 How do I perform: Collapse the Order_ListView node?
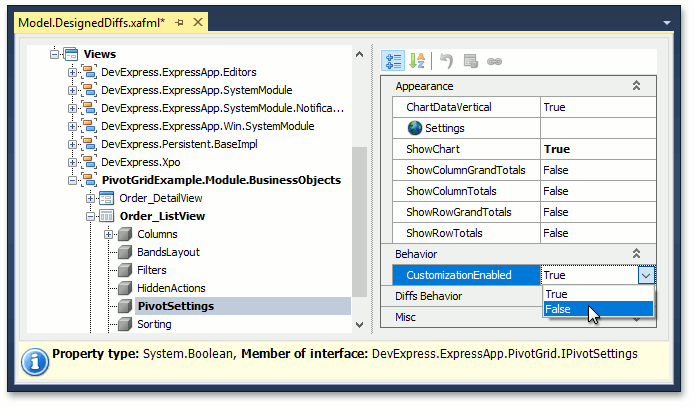(90, 216)
